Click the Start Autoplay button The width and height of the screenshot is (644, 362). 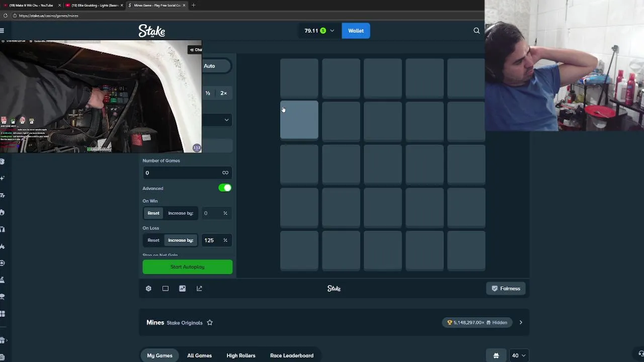(x=188, y=267)
